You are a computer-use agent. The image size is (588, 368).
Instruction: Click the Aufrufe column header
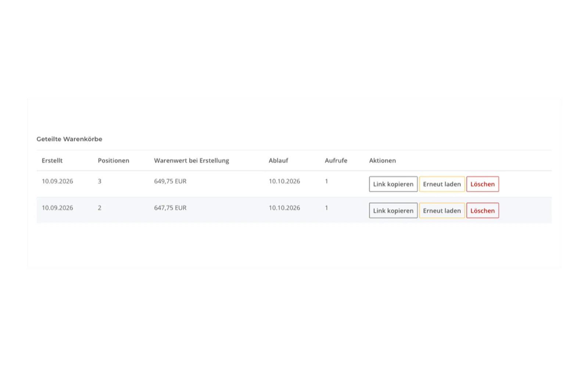[336, 160]
